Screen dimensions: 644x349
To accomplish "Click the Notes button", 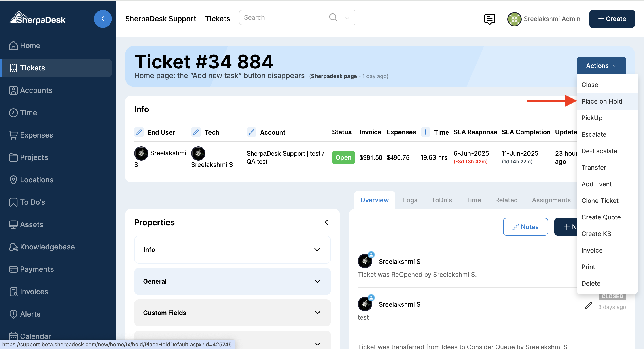I will click(525, 227).
